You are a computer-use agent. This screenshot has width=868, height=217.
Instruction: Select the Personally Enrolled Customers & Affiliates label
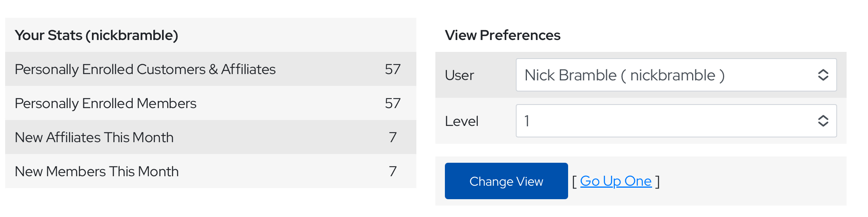click(145, 69)
